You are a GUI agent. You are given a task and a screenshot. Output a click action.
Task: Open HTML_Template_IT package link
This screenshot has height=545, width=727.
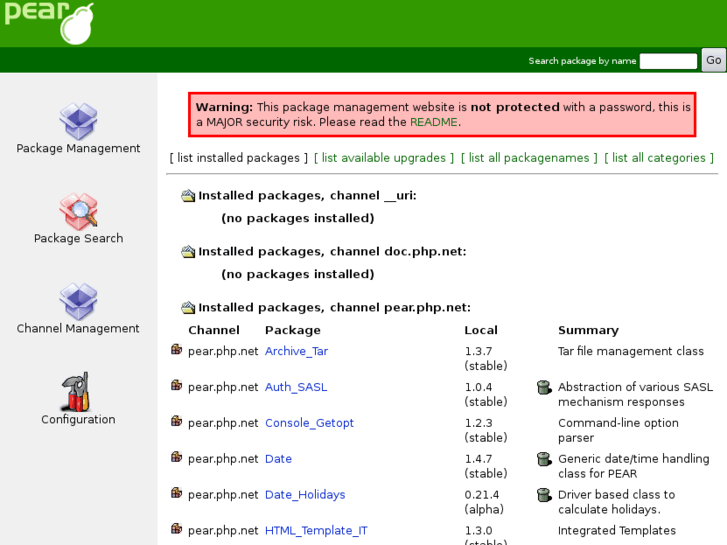coord(316,531)
